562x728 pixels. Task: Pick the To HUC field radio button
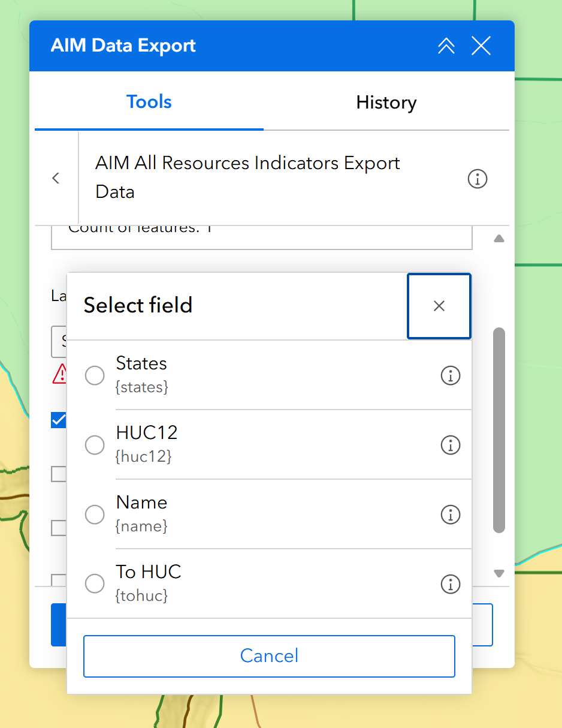tap(95, 584)
